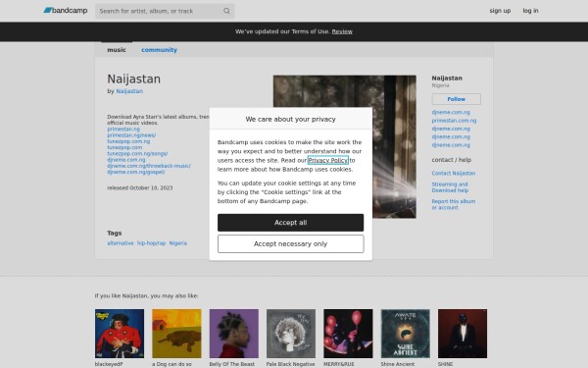Open the djneme.com.ng/gospel/ link
This screenshot has height=368, width=588.
click(136, 172)
